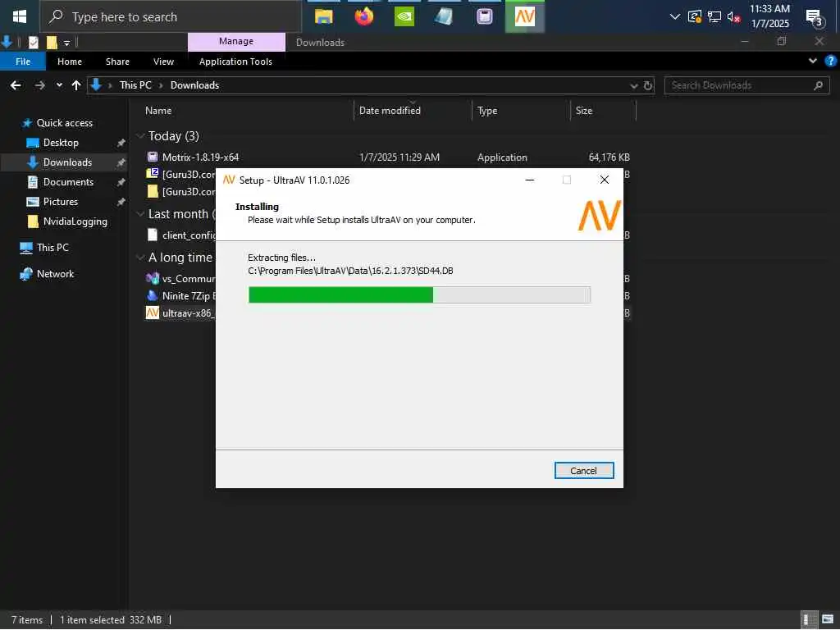Open the network tray icon
The height and width of the screenshot is (630, 840).
coord(714,16)
